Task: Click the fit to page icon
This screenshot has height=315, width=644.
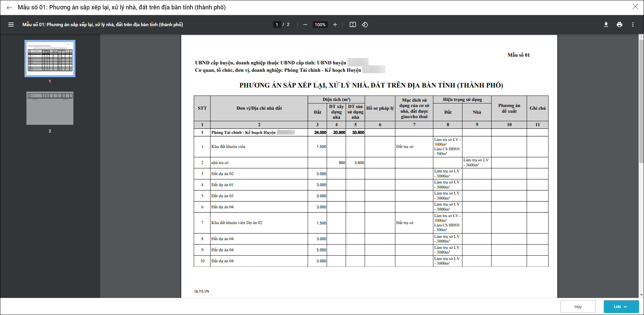Action: coord(352,24)
